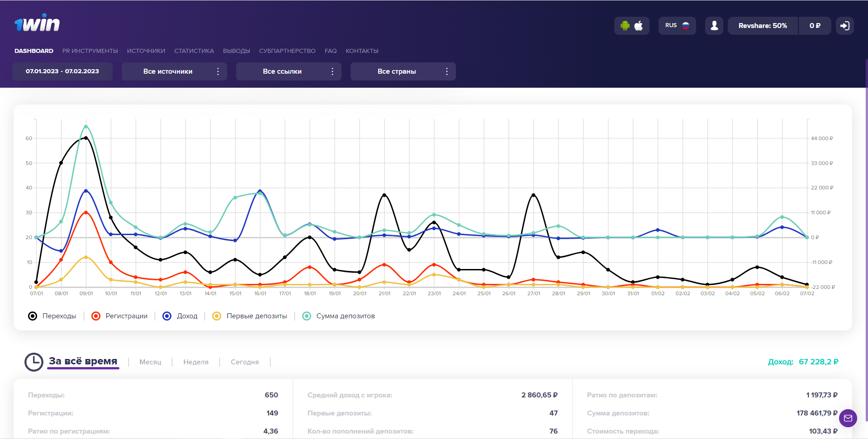This screenshot has height=439, width=868.
Task: Open the mail chat bubble icon
Action: coord(848,418)
